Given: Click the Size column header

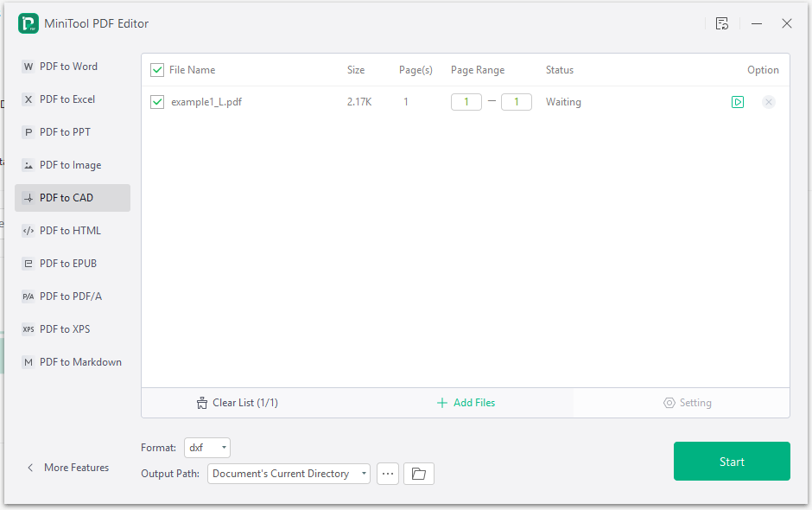Looking at the screenshot, I should pos(356,70).
